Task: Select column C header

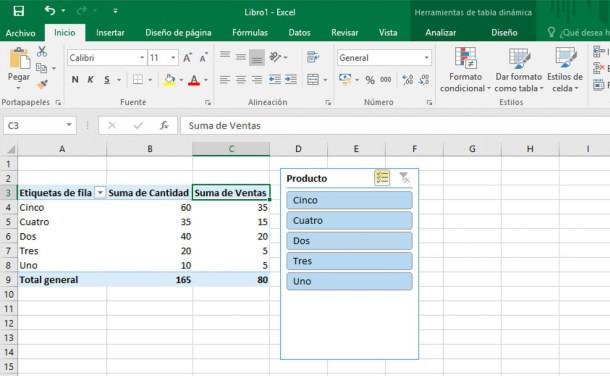Action: coord(231,149)
